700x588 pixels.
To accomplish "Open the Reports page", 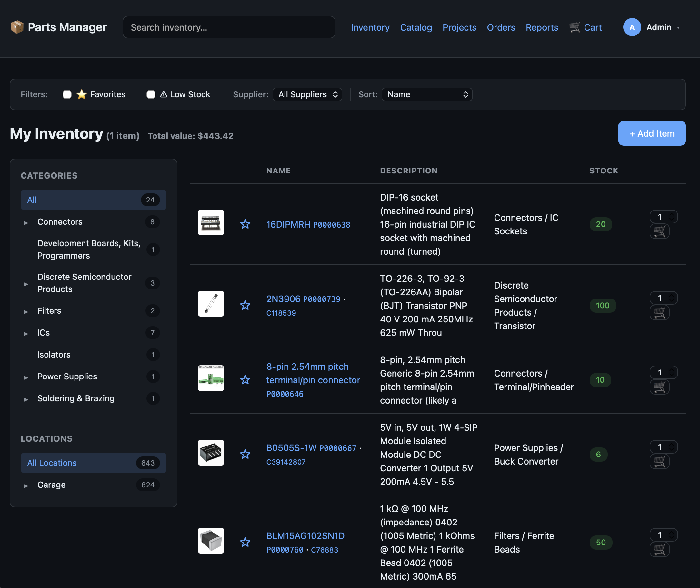I will [542, 27].
